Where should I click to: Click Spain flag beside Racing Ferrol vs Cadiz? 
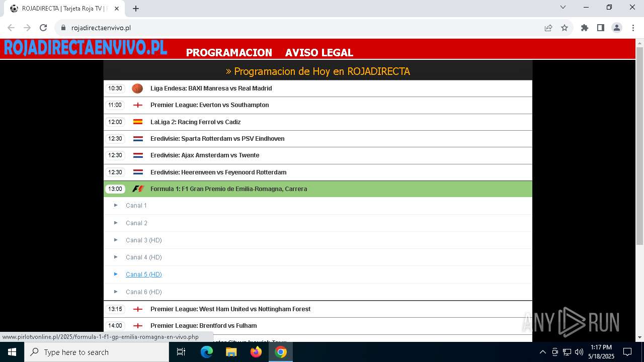138,122
